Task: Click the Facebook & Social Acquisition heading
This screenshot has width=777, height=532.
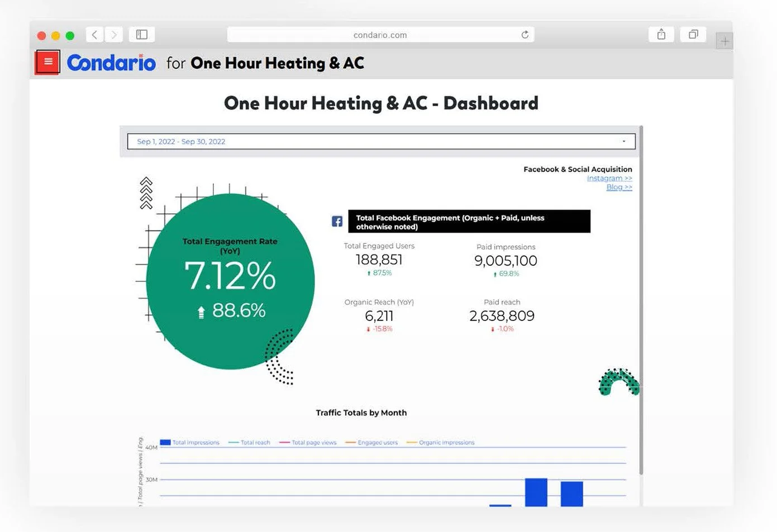Action: point(578,169)
